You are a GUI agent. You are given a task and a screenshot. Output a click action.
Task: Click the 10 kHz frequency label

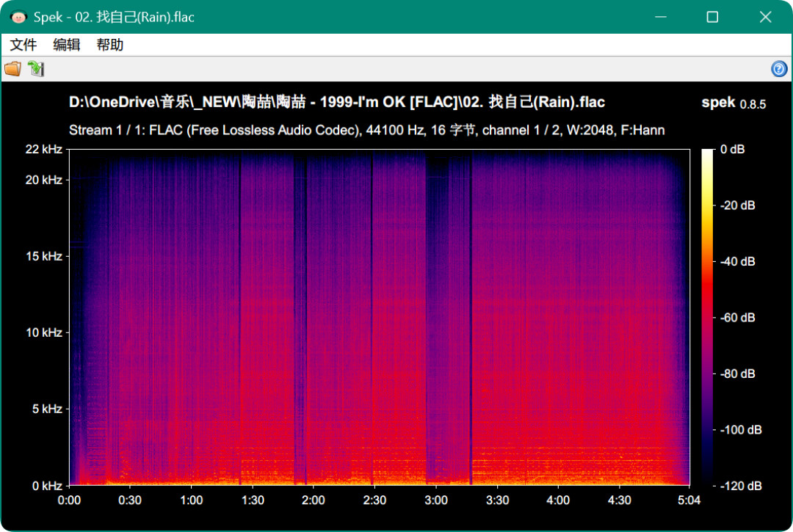tap(44, 332)
